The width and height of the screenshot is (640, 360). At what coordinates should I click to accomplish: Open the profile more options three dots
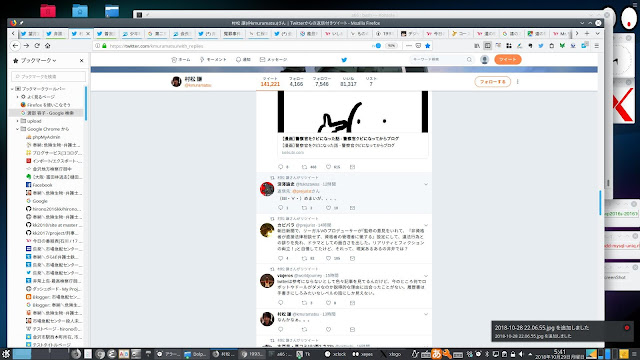(518, 82)
